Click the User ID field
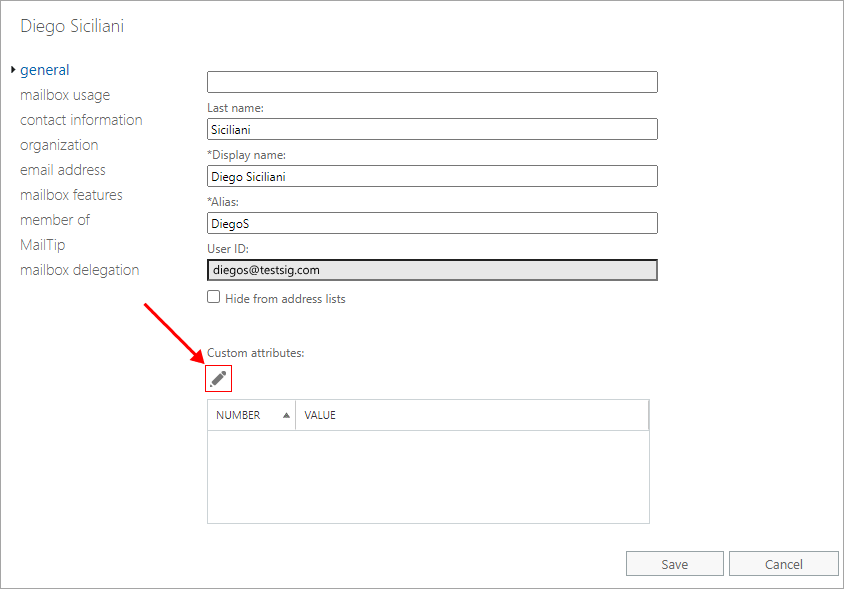 pos(432,270)
